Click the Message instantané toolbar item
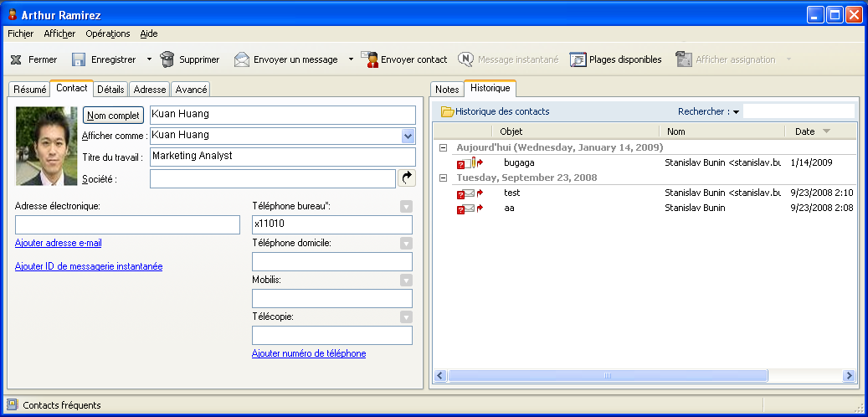This screenshot has width=868, height=417. tap(508, 59)
